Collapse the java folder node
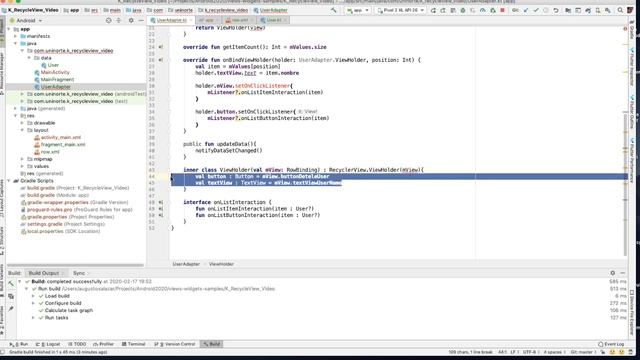 click(x=16, y=43)
